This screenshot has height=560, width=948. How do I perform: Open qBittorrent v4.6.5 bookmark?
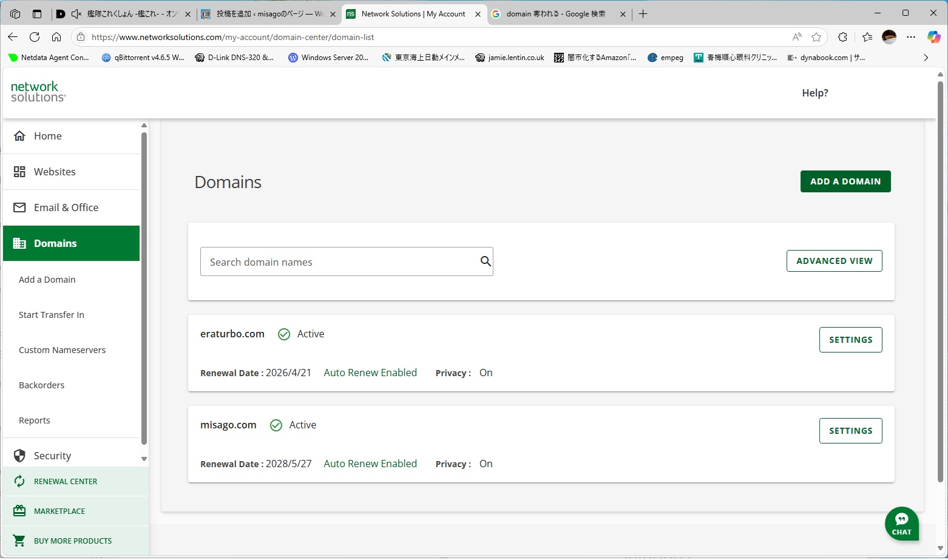[143, 58]
